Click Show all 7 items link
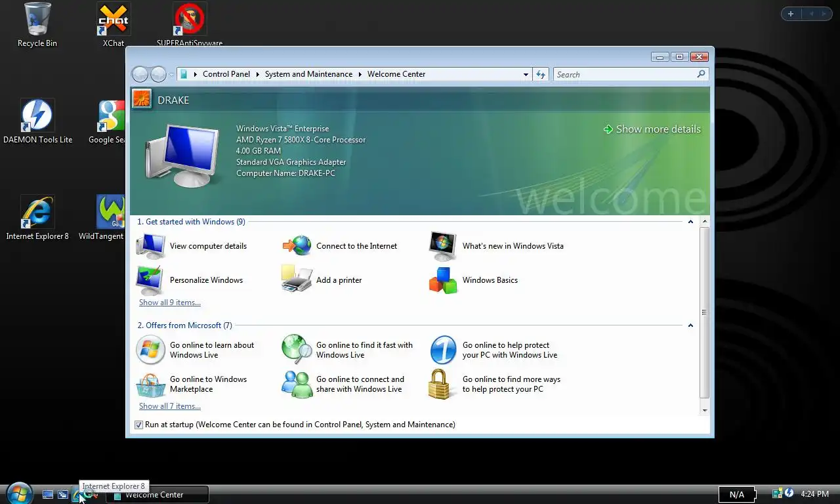 [170, 406]
